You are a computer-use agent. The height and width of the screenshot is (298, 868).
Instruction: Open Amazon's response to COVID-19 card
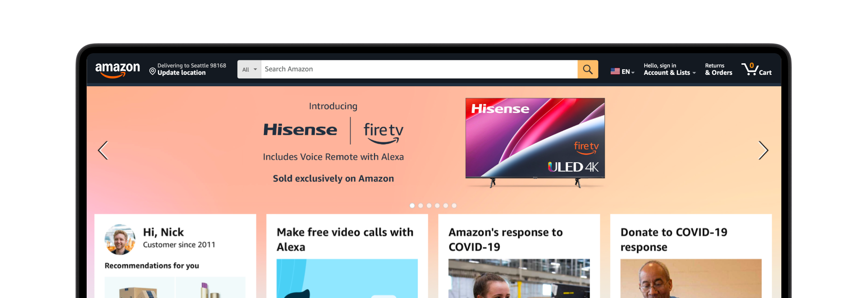pyautogui.click(x=519, y=256)
